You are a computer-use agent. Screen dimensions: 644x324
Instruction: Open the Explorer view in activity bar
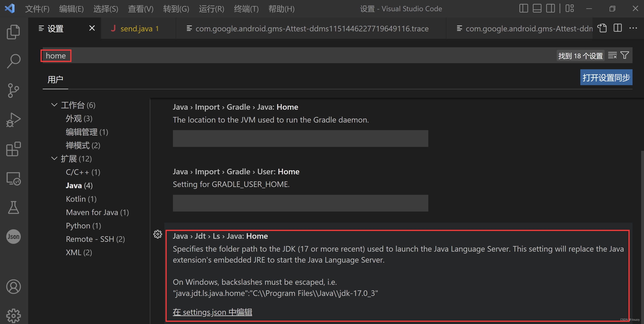pos(13,32)
